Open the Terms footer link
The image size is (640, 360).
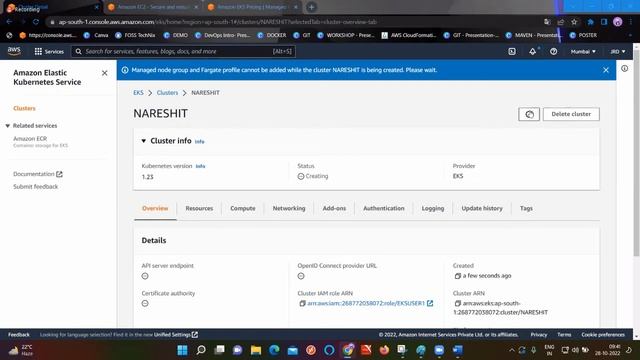tap(564, 335)
